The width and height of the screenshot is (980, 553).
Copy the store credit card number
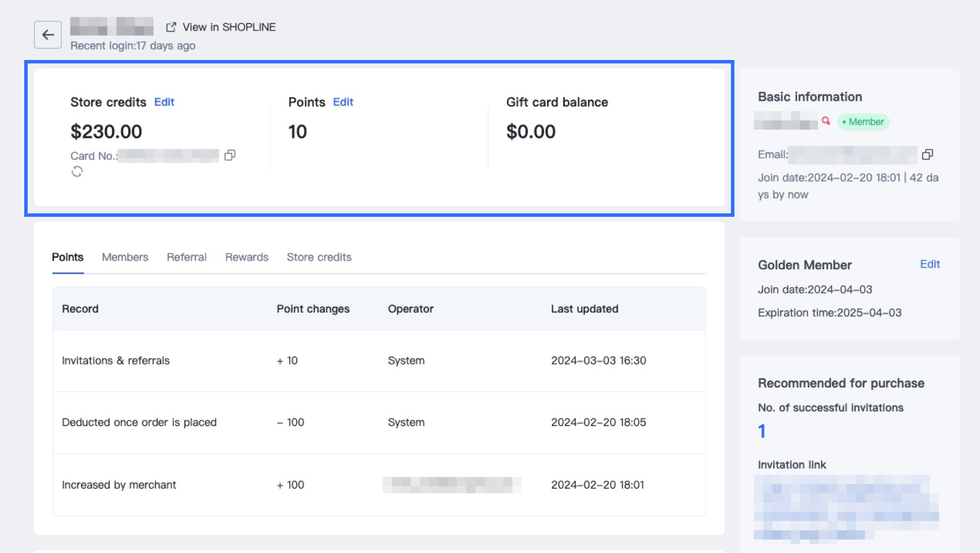click(230, 155)
